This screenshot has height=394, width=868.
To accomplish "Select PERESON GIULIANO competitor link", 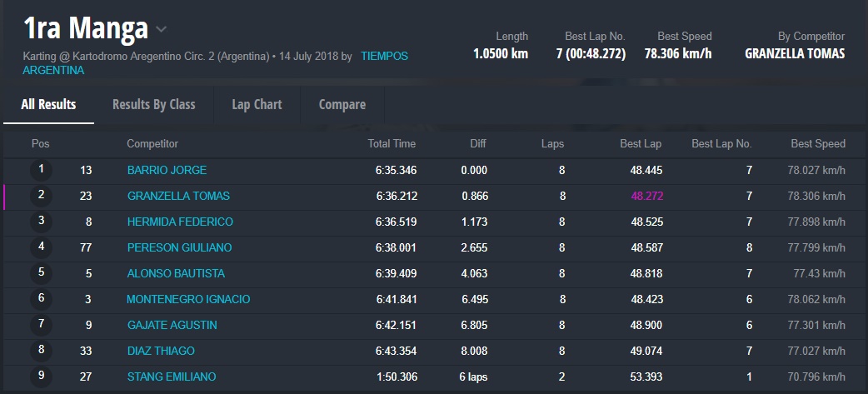I will (x=179, y=247).
